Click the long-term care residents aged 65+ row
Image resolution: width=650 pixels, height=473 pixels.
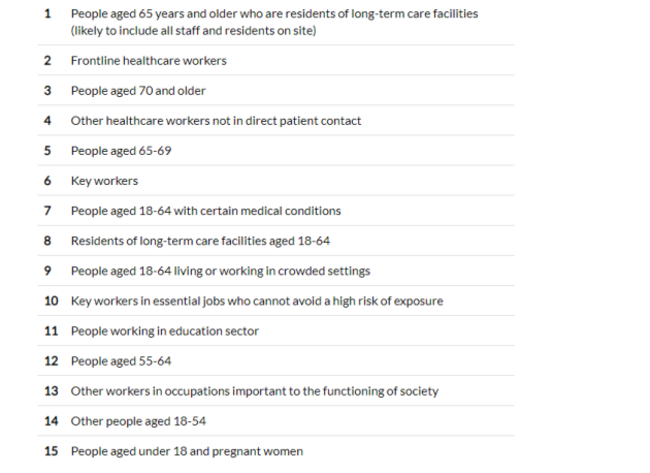[x=274, y=14]
